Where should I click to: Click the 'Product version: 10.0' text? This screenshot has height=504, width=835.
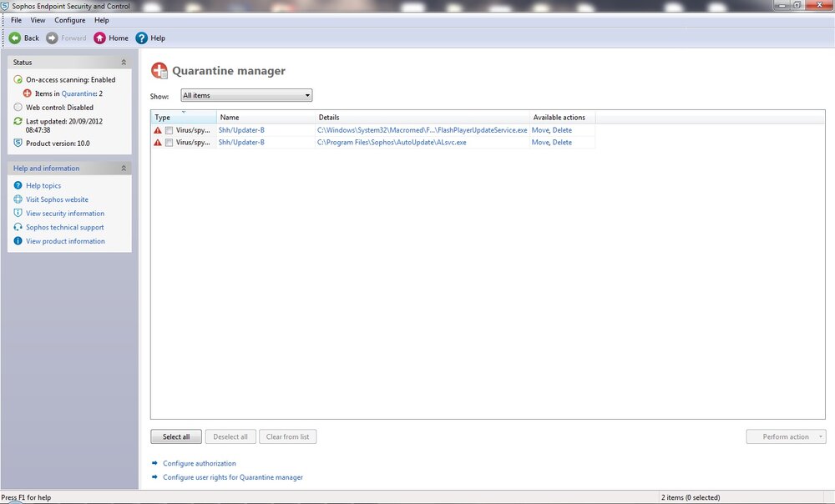click(58, 144)
